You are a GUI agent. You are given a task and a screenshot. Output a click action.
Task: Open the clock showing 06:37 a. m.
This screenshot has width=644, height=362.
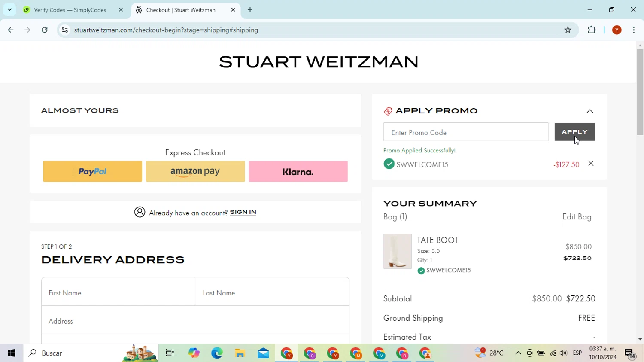tap(603, 353)
